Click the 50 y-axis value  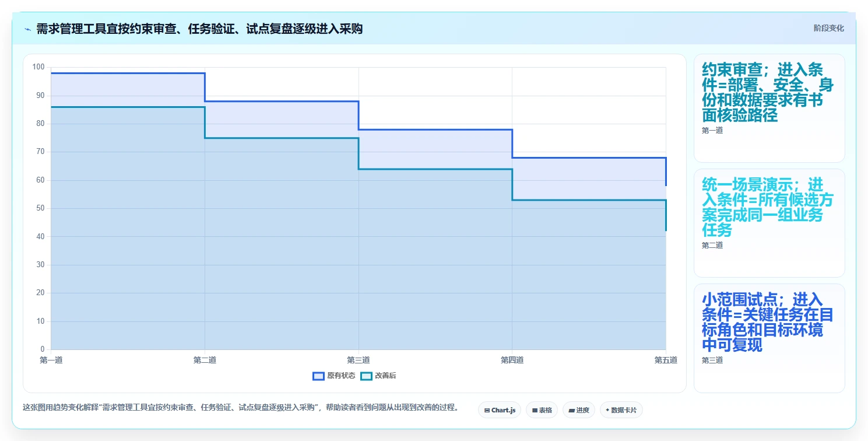coord(40,208)
